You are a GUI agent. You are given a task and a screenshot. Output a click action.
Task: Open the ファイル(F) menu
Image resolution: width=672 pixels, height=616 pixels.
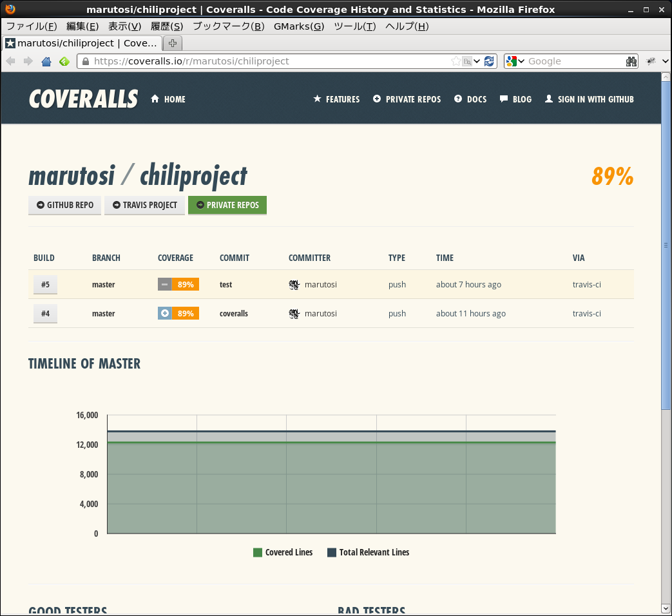click(x=32, y=26)
